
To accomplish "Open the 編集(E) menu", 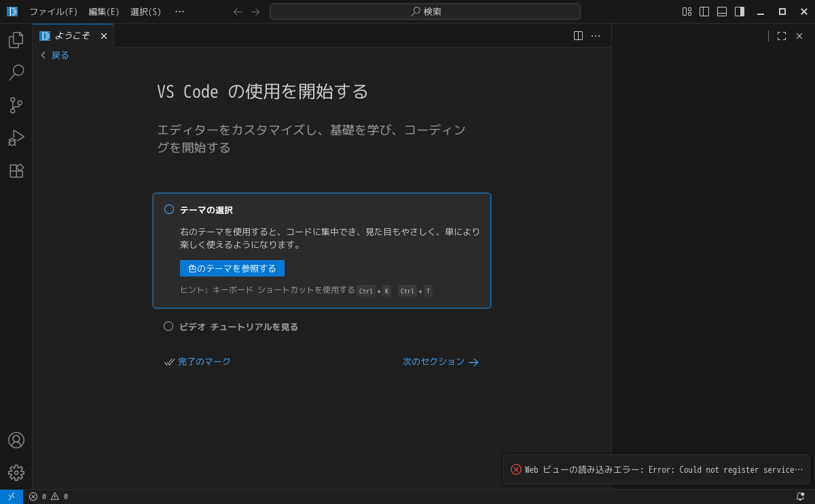I will [104, 12].
